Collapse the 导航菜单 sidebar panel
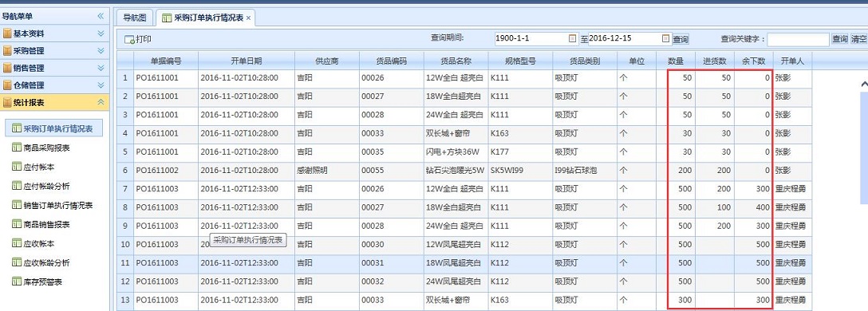The width and height of the screenshot is (868, 311). coord(101,17)
